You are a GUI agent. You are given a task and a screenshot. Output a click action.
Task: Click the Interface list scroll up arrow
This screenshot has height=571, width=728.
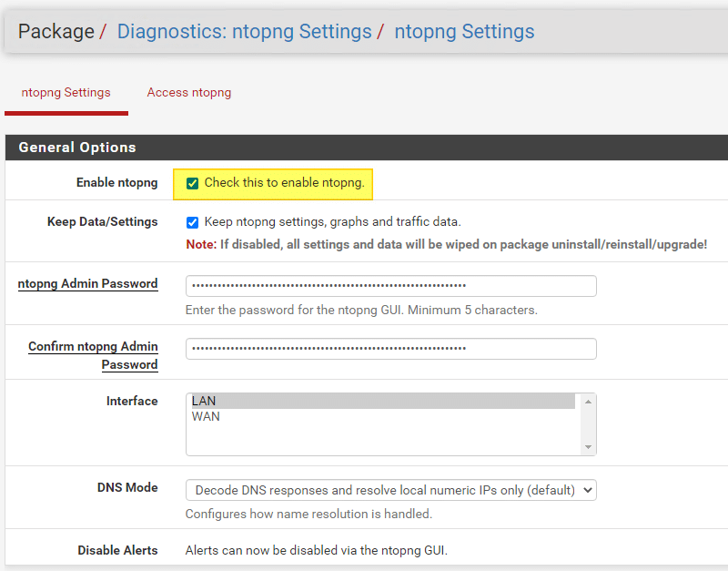[588, 402]
